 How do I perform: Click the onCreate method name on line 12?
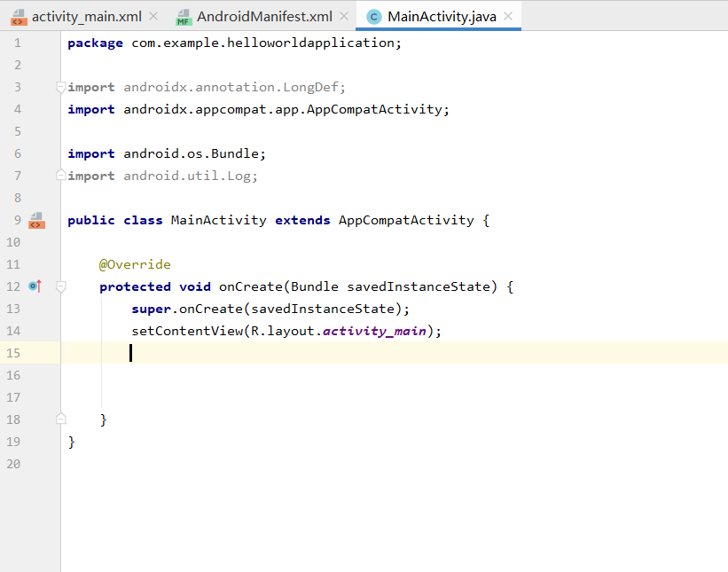click(251, 286)
